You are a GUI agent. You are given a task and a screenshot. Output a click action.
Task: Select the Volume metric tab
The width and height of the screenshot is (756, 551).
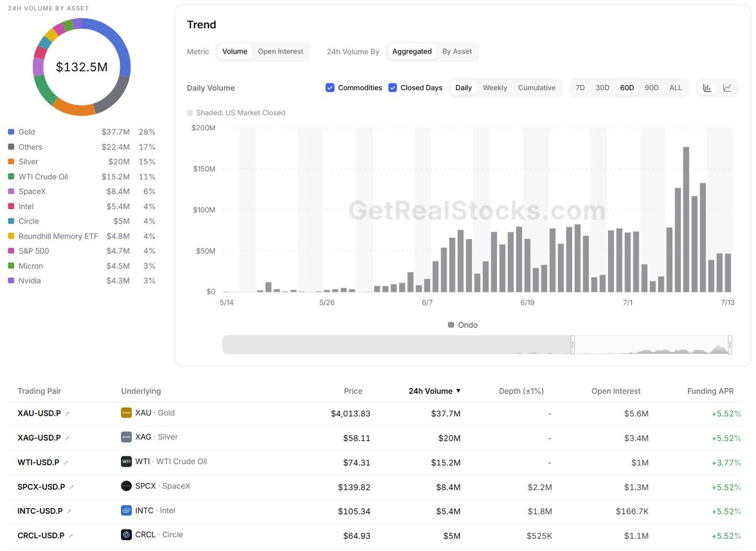pos(234,52)
